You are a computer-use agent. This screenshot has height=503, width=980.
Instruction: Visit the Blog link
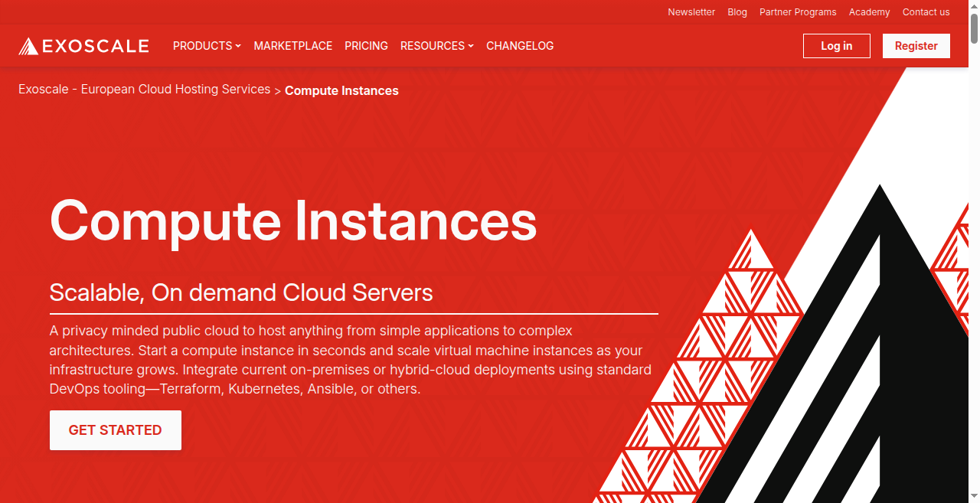[x=737, y=12]
